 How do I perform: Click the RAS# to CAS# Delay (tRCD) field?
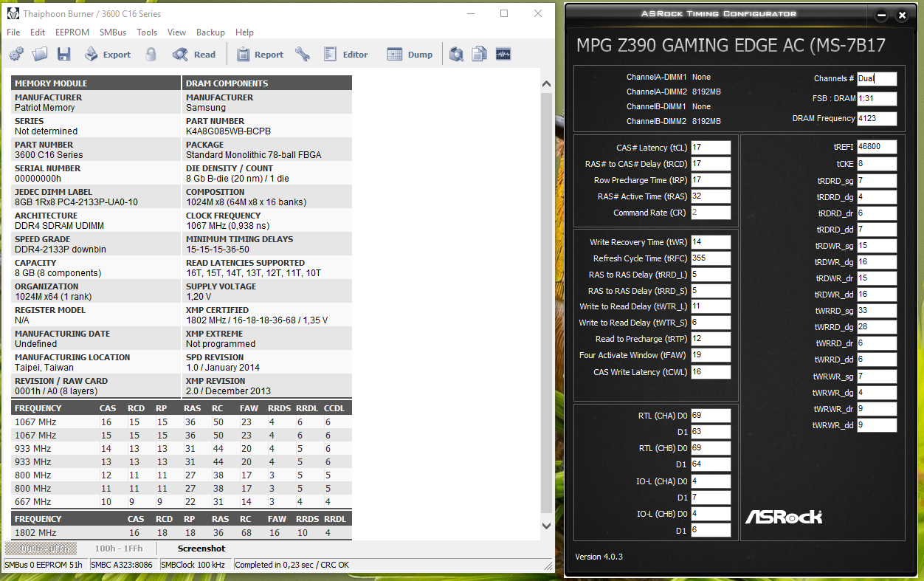pyautogui.click(x=711, y=164)
